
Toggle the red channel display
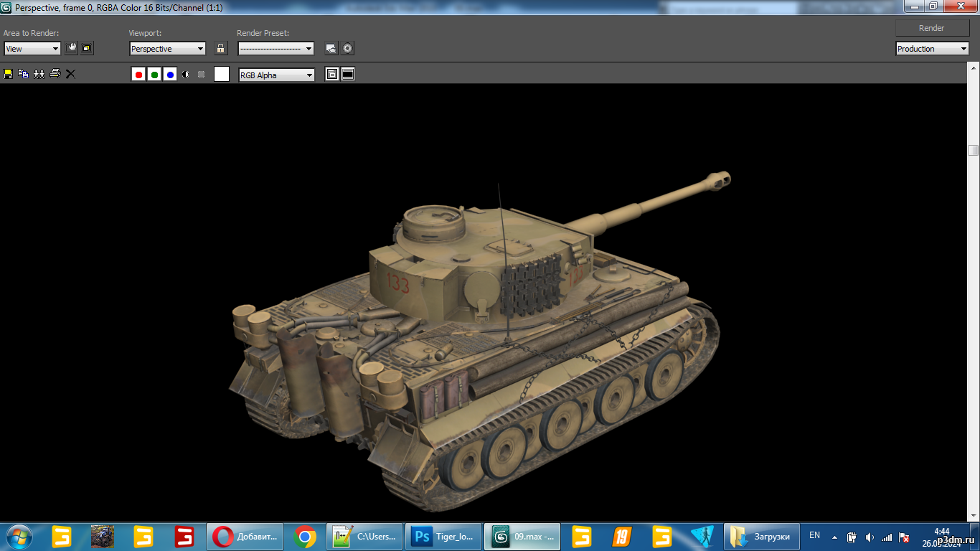click(138, 75)
